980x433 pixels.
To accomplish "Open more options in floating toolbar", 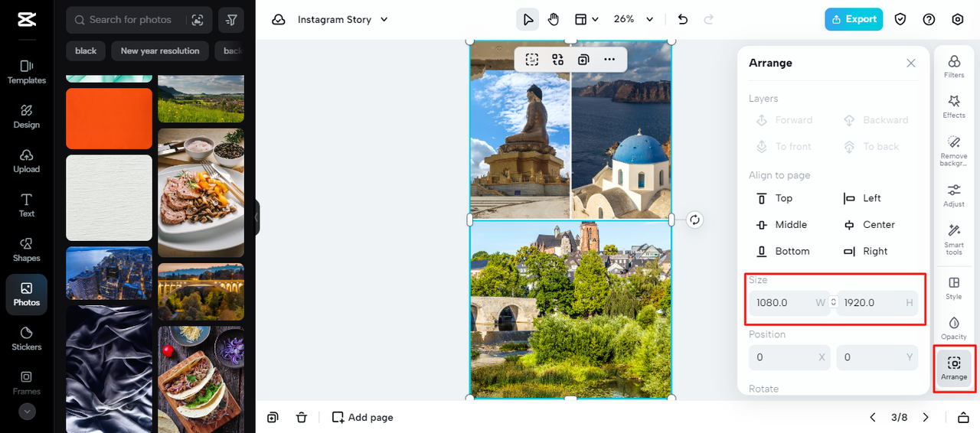I will [x=609, y=60].
